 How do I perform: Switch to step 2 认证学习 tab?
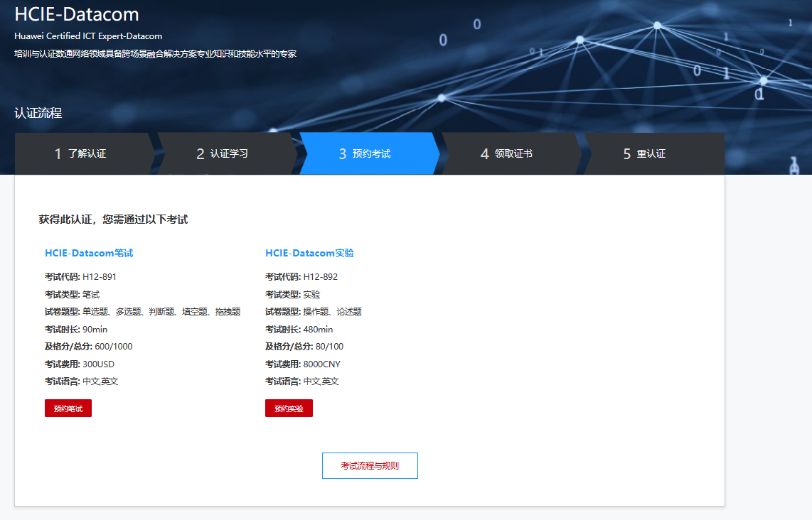click(x=226, y=153)
